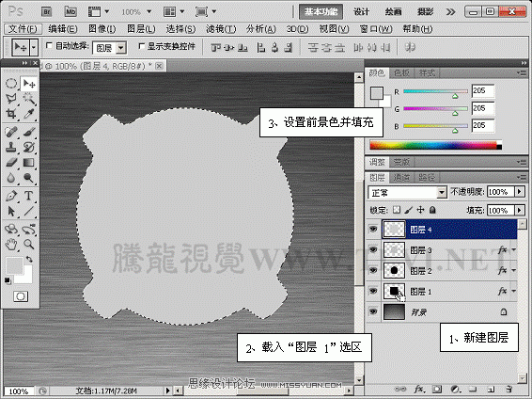532x399 pixels.
Task: Toggle lock transparent pixels
Action: tap(397, 210)
